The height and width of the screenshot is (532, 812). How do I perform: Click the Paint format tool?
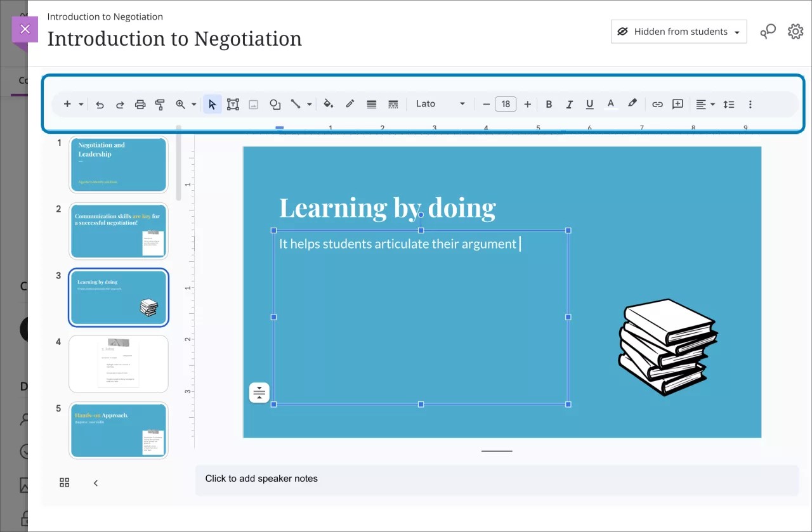click(x=159, y=104)
